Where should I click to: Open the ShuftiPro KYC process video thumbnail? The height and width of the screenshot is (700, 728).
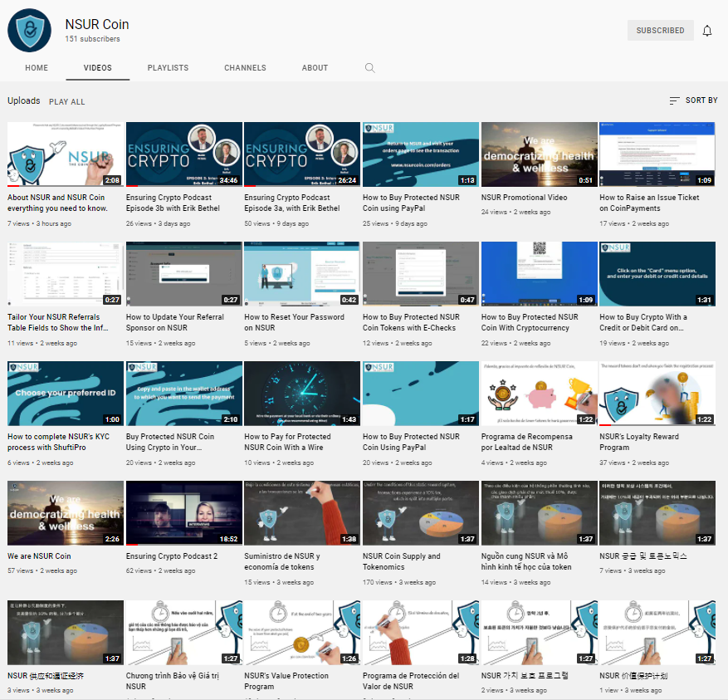click(66, 394)
